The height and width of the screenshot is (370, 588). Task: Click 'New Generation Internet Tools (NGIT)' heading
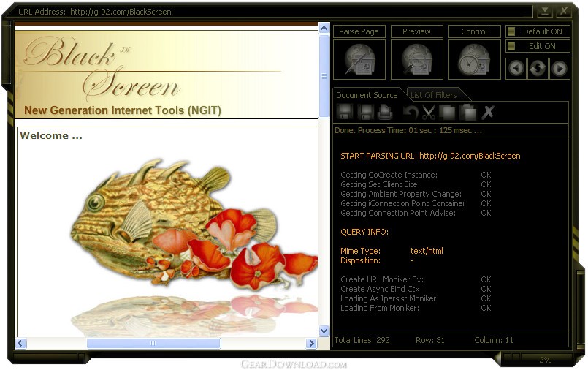[123, 110]
